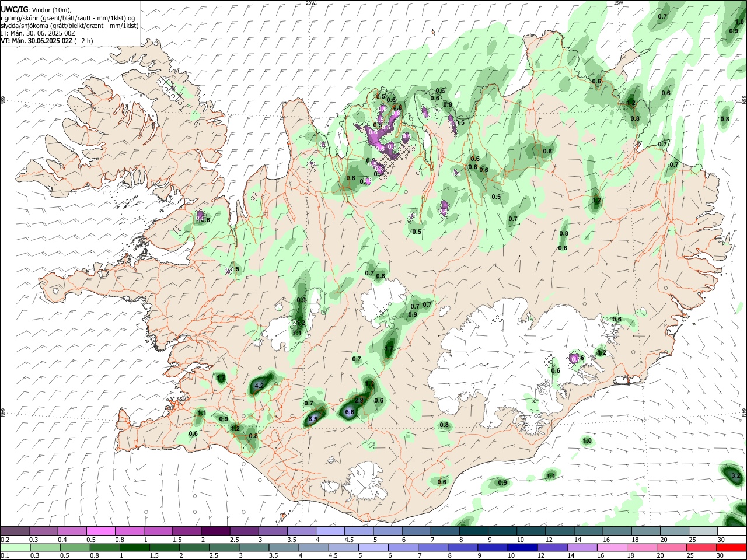Select the top legend swatch between 0.5 and 0.8
Image resolution: width=747 pixels, height=560 pixels.
click(100, 531)
